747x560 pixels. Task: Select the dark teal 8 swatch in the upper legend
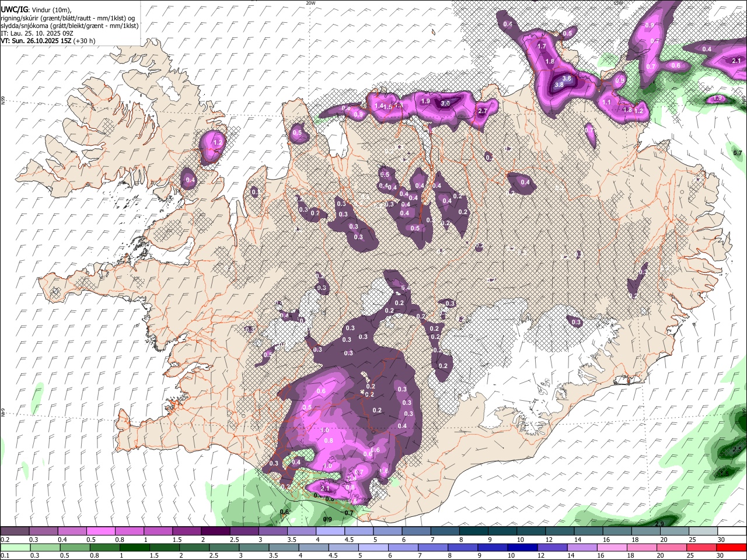[x=473, y=531]
